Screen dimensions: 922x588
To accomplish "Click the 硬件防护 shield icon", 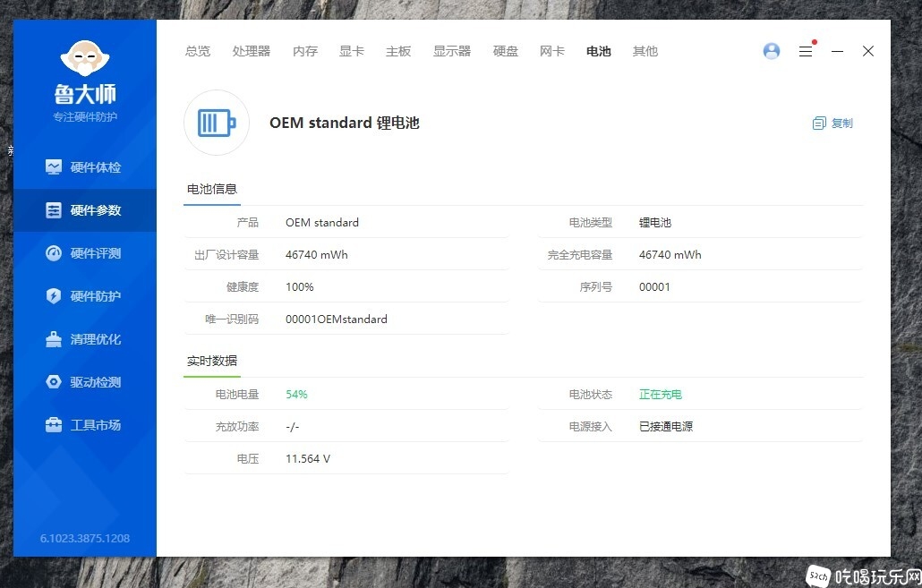I will pos(54,295).
